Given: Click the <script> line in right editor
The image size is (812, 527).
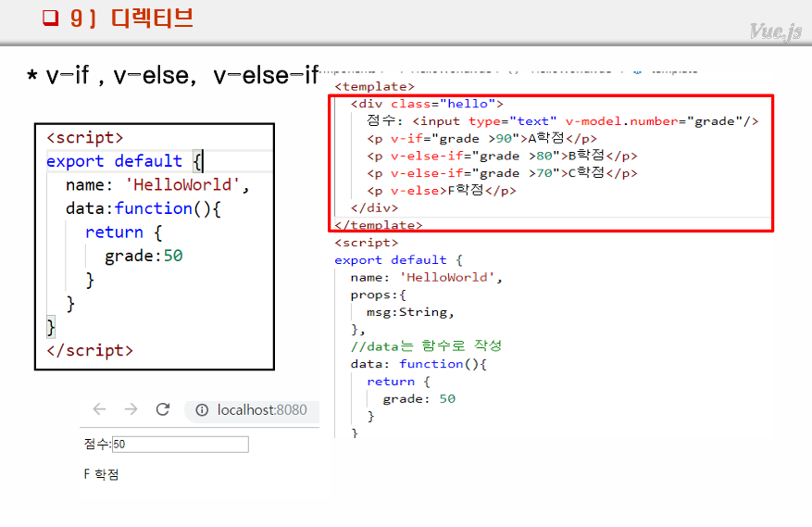Looking at the screenshot, I should click(x=367, y=243).
